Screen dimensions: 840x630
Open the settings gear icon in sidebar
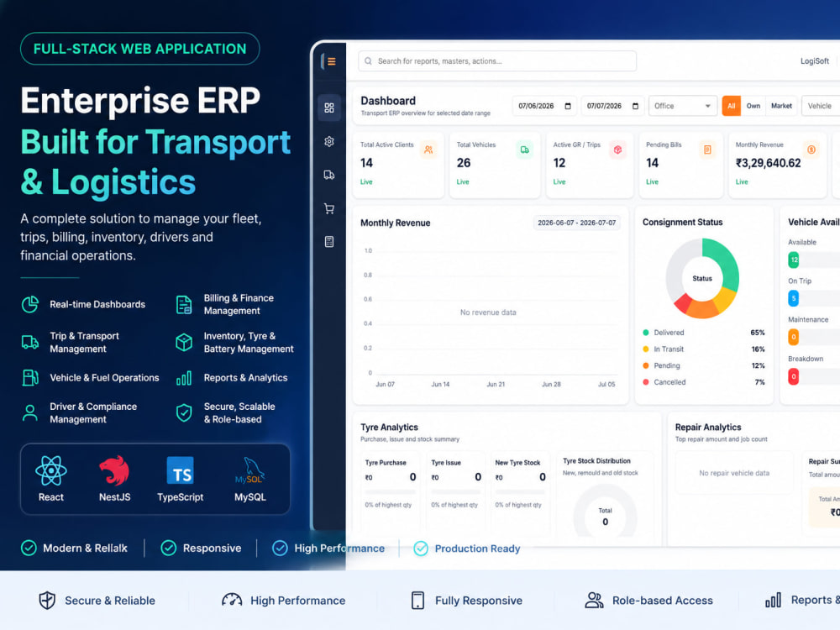click(329, 141)
